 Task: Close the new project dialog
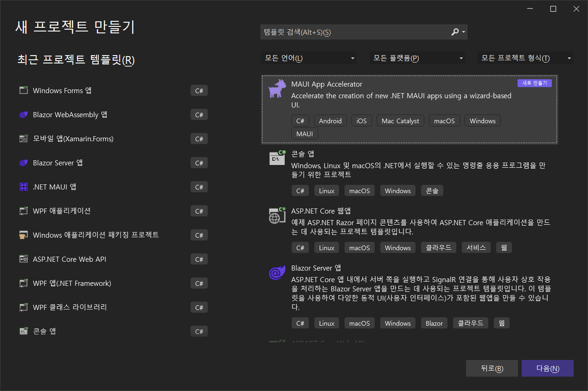point(576,9)
